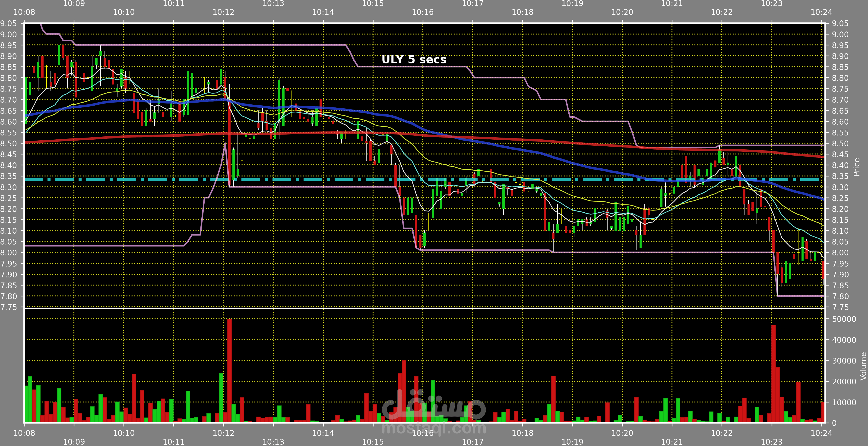Viewport: 868px width, 446px height.
Task: Select the 10:16 time label at bottom
Action: coord(423,433)
